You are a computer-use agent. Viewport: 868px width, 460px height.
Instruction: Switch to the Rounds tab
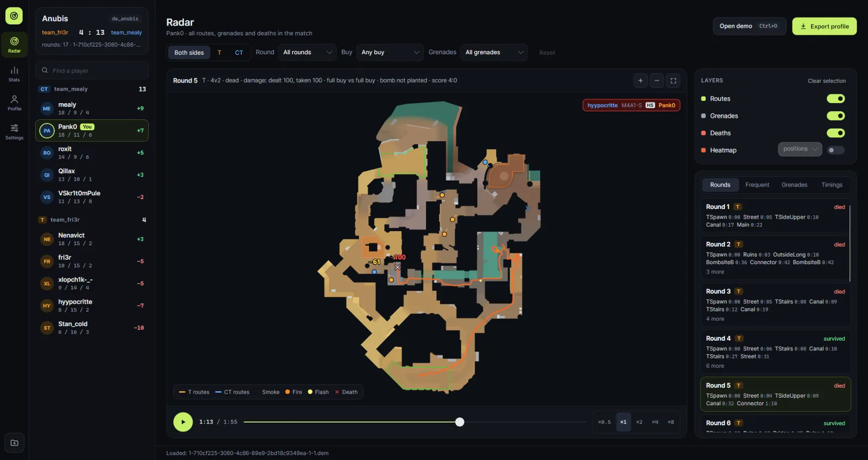pos(720,185)
